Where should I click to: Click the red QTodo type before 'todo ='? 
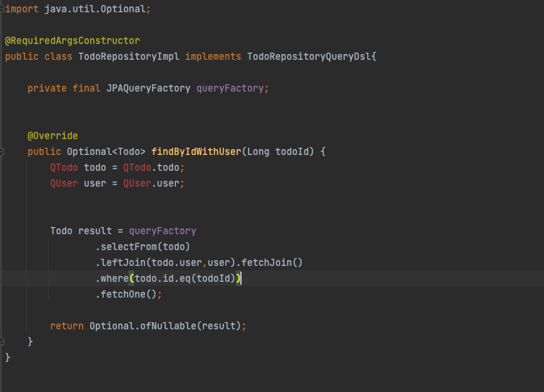(x=63, y=167)
